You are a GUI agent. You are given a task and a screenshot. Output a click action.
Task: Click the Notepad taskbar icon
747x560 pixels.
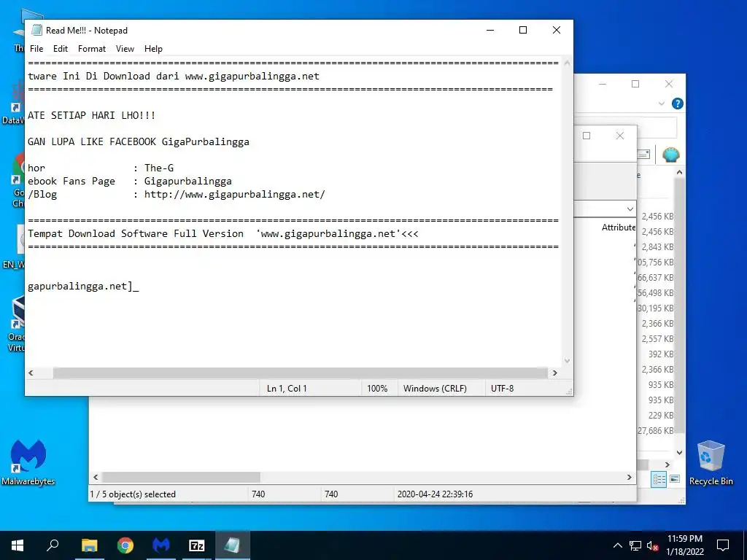click(x=233, y=545)
